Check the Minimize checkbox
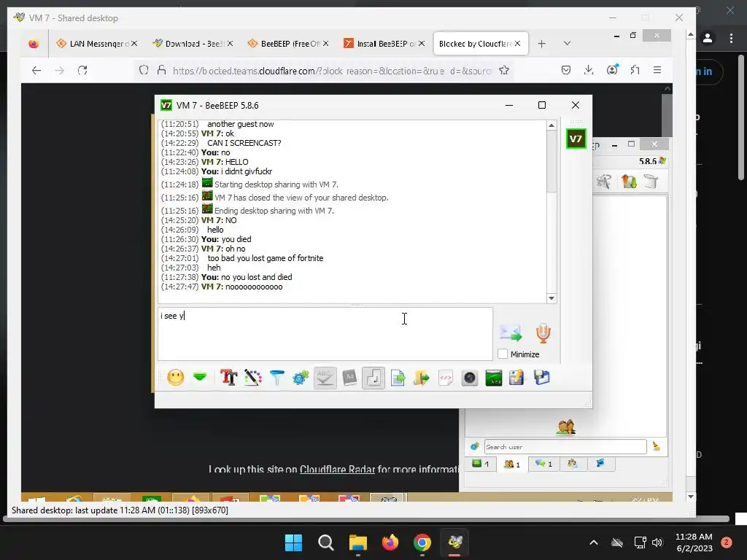Image resolution: width=747 pixels, height=560 pixels. click(502, 354)
